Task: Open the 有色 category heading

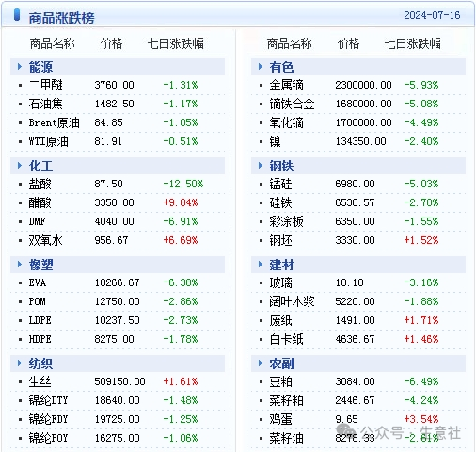Action: click(281, 67)
